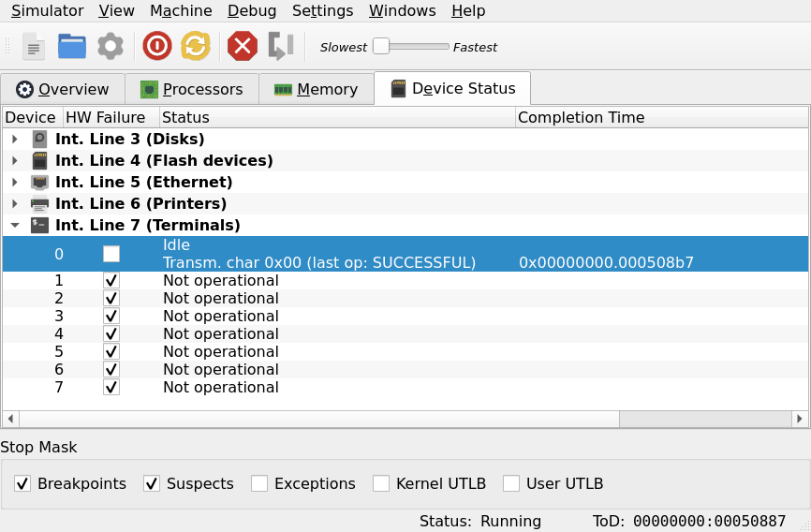Toggle HW Failure for terminal 0

(111, 254)
